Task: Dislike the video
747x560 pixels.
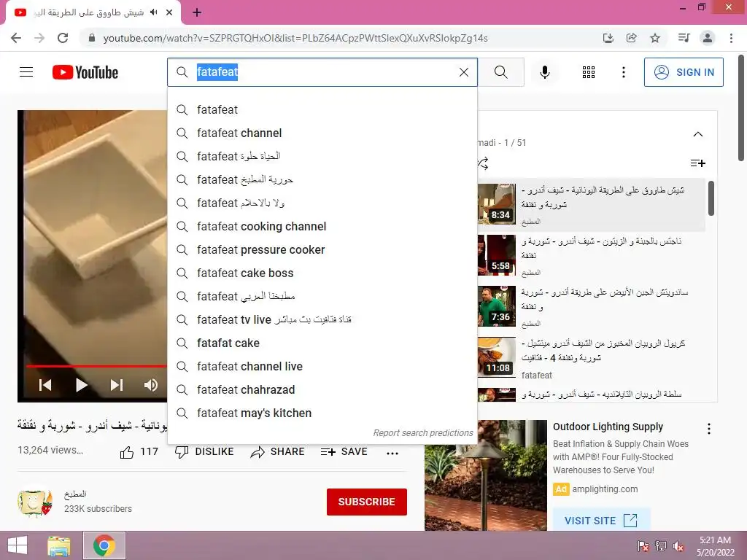Action: [204, 452]
